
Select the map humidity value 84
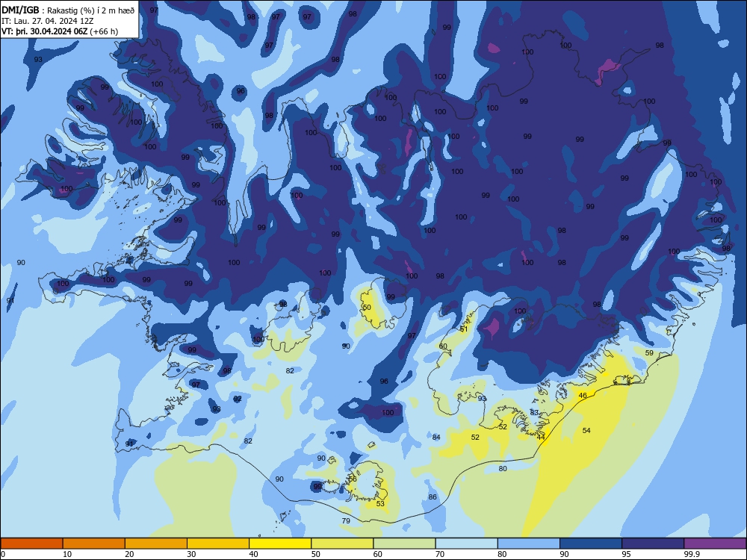436,437
